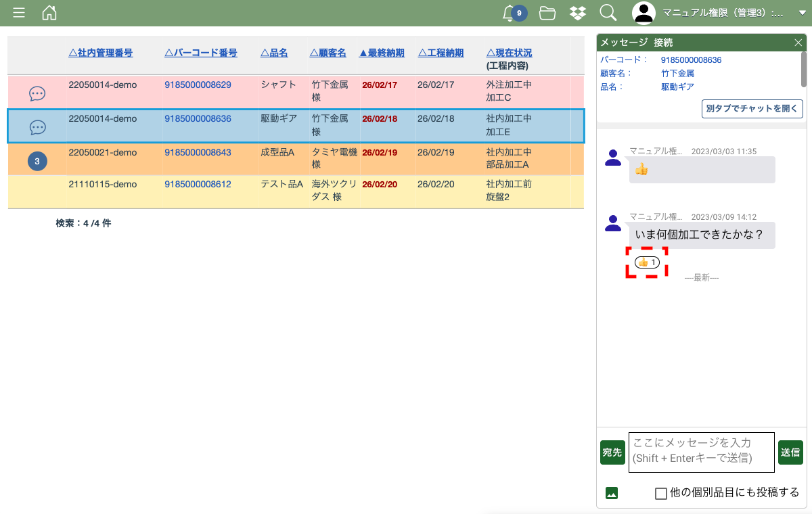Click the Dropbox icon in header
Screen dimensions: 812x514
pos(577,13)
